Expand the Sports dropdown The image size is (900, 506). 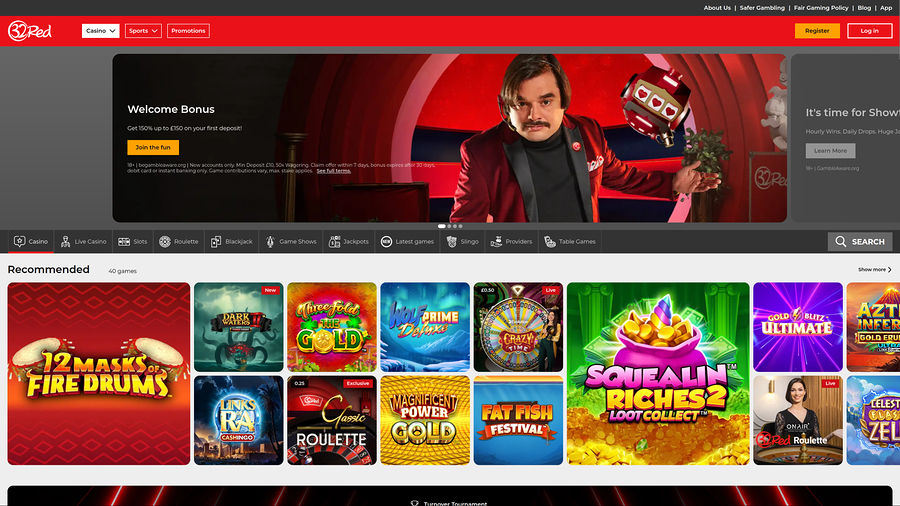tap(143, 31)
